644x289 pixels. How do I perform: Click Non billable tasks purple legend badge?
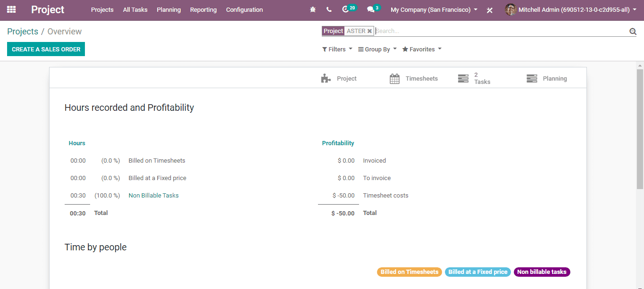click(x=542, y=272)
